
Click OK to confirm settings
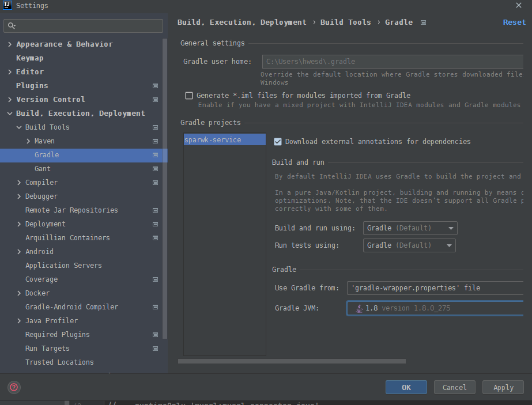click(x=406, y=387)
